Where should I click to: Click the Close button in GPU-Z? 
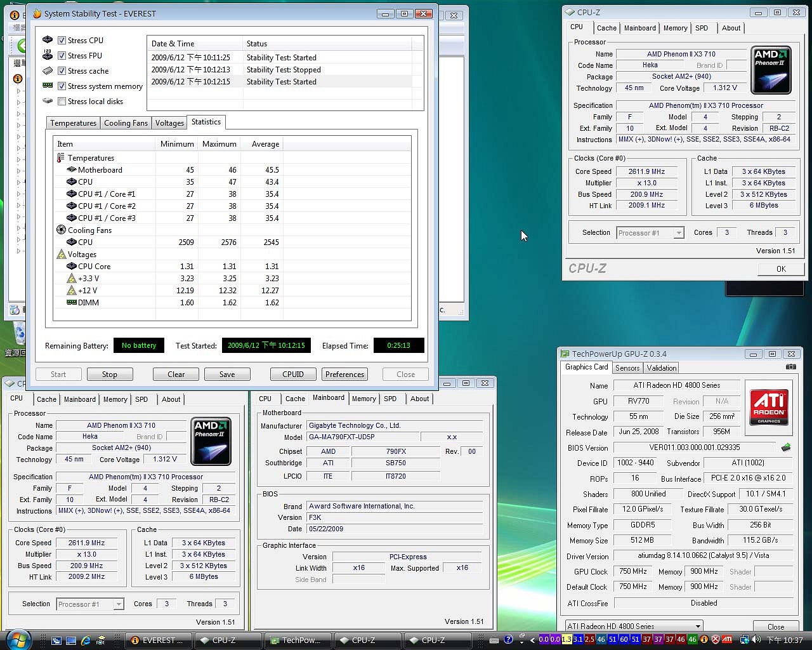(775, 627)
